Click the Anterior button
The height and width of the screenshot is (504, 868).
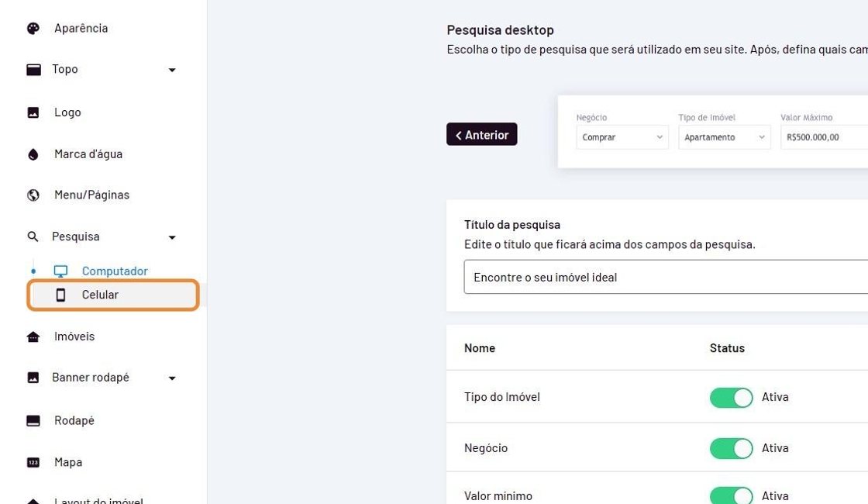click(481, 135)
